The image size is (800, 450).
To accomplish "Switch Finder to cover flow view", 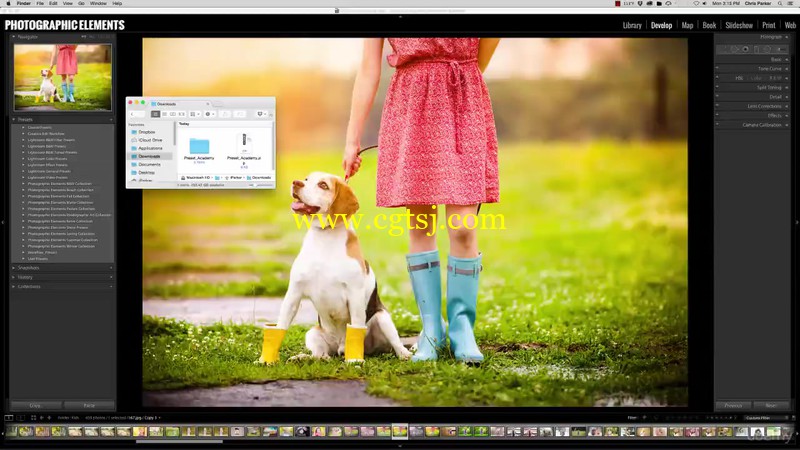I will click(182, 114).
